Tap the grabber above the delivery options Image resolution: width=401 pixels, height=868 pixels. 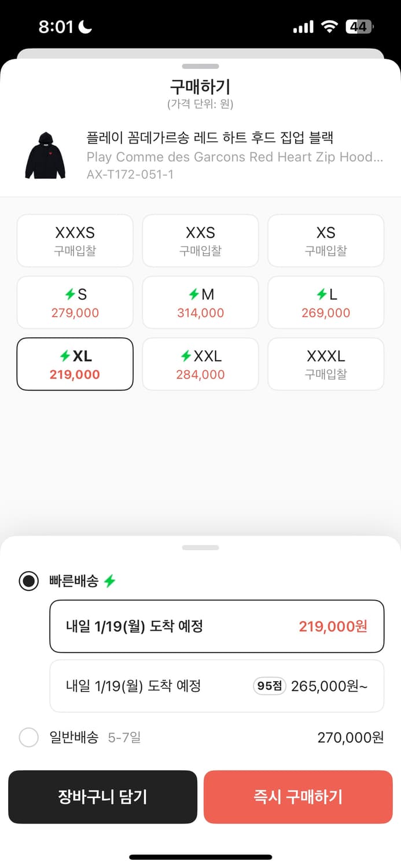coord(200,547)
